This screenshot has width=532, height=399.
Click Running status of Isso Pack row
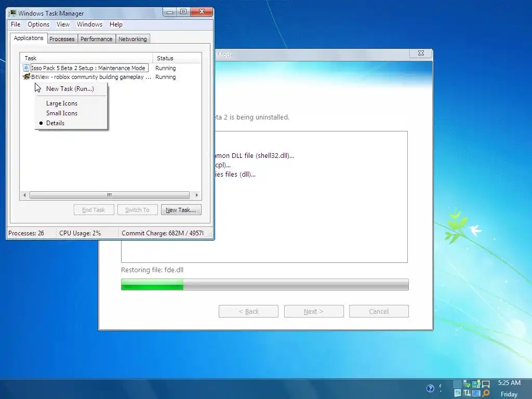tap(166, 68)
